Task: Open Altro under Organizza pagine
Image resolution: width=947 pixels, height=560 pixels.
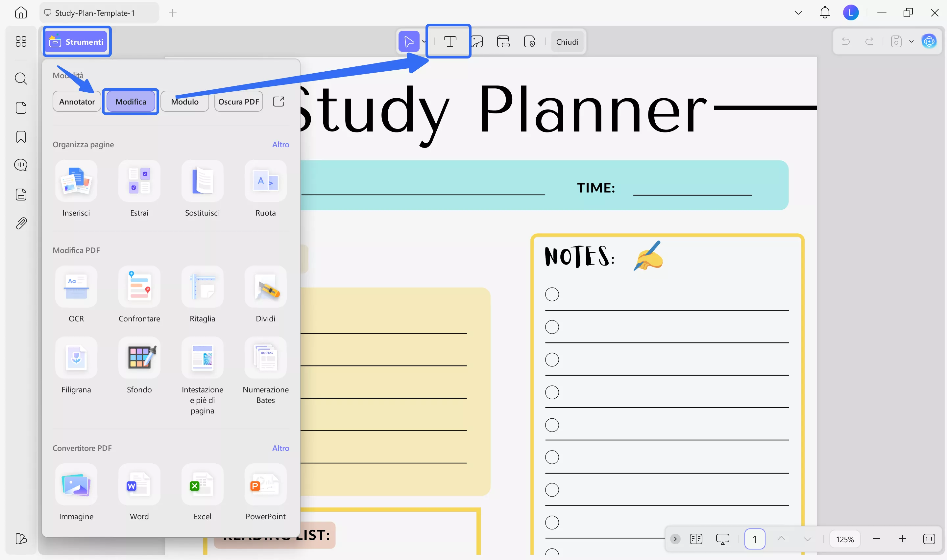Action: tap(280, 144)
